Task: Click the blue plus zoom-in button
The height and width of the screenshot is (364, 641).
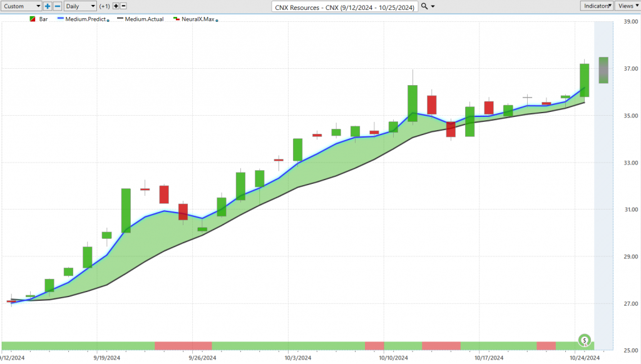Action: (x=48, y=6)
